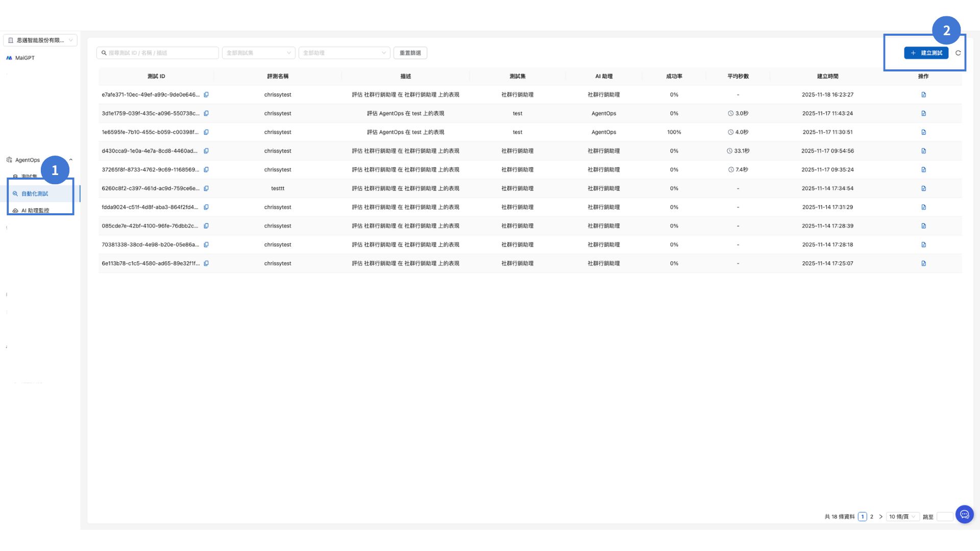Copy test ID starting with 6260c8f2
Image resolution: width=980 pixels, height=551 pixels.
(206, 188)
